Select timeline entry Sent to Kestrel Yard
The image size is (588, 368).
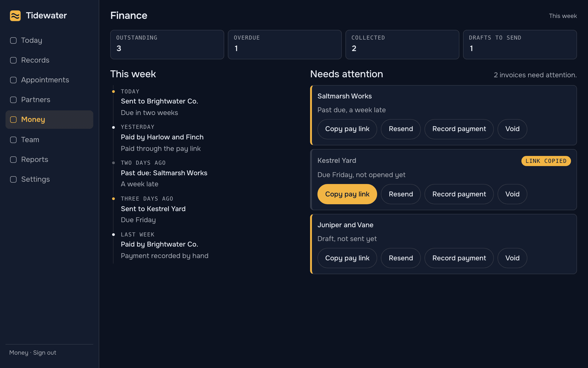[x=153, y=209]
